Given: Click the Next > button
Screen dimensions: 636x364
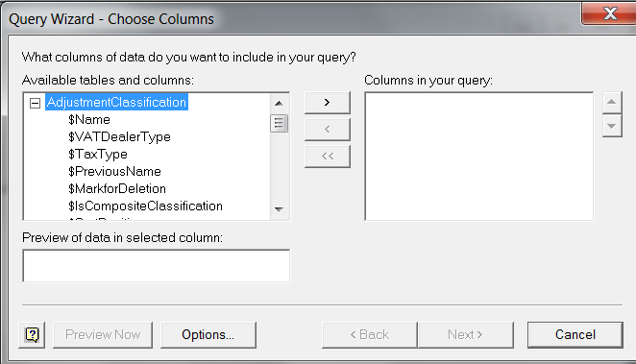Looking at the screenshot, I should click(x=466, y=335).
